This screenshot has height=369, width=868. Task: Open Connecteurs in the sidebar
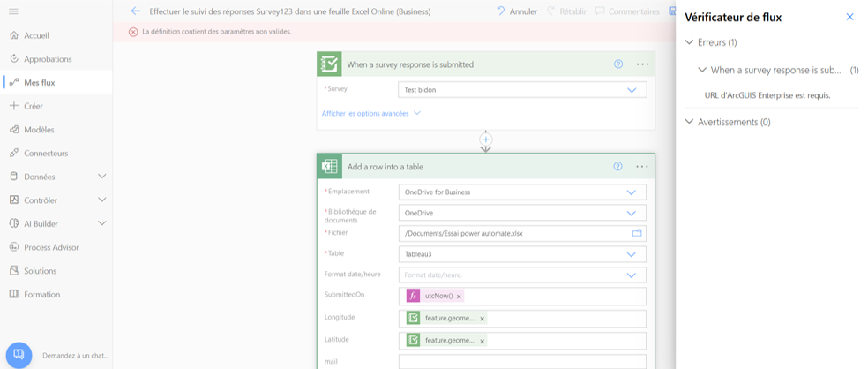click(45, 153)
